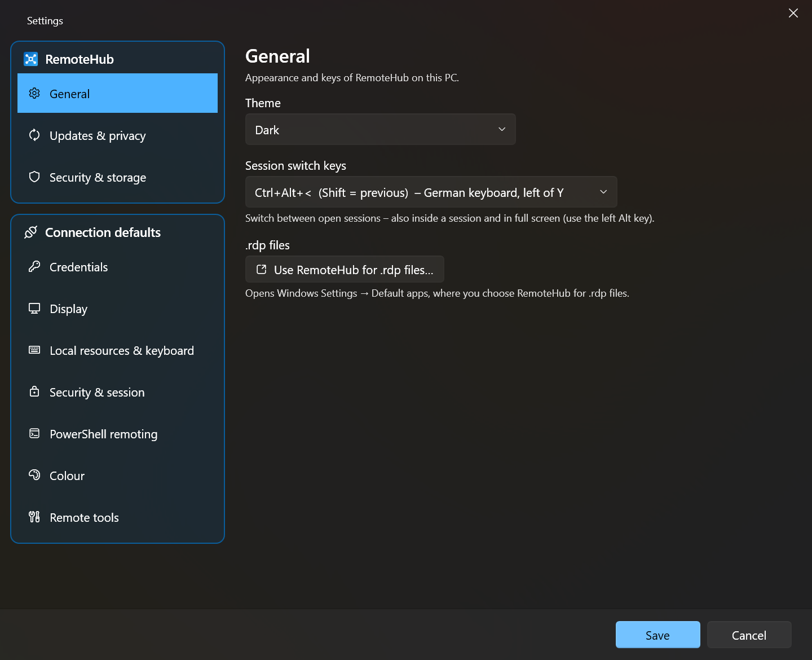
Task: Open Security & storage settings
Action: pyautogui.click(x=117, y=177)
